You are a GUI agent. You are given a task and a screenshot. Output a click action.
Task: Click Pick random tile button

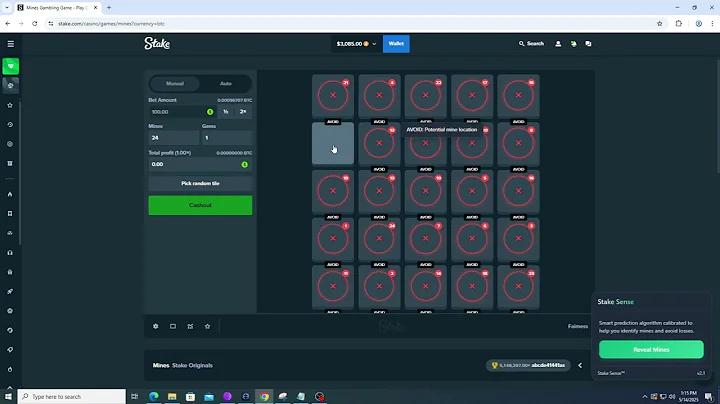pyautogui.click(x=200, y=184)
